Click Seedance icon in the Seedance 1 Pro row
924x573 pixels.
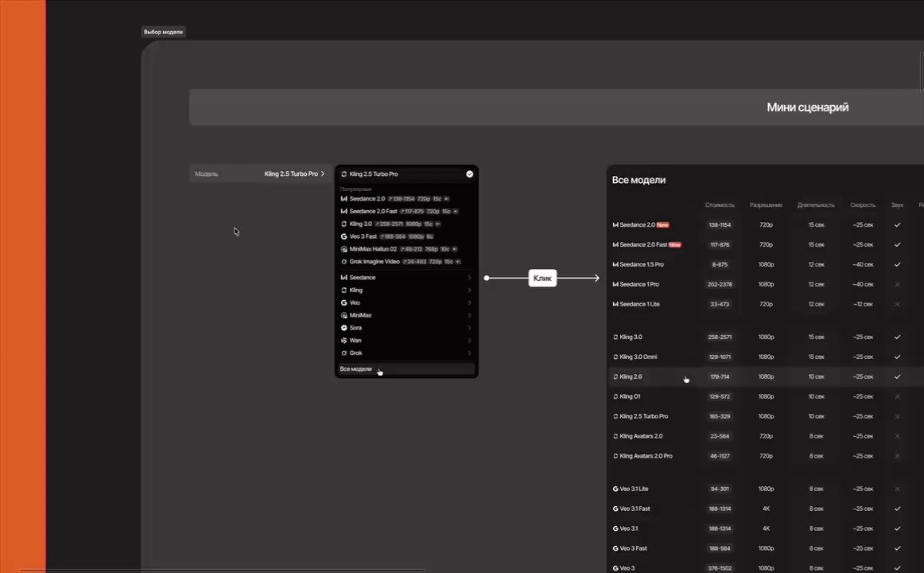[615, 284]
